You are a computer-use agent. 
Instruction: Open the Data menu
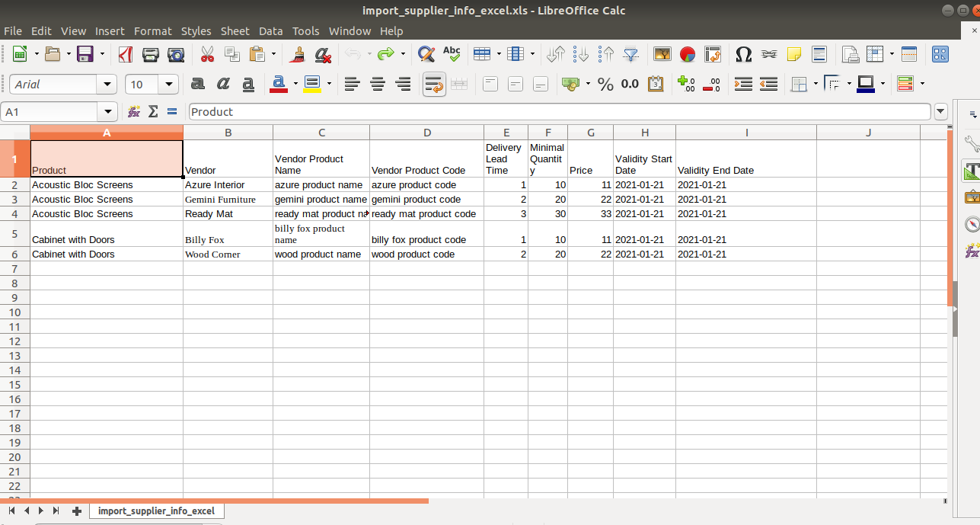tap(271, 31)
